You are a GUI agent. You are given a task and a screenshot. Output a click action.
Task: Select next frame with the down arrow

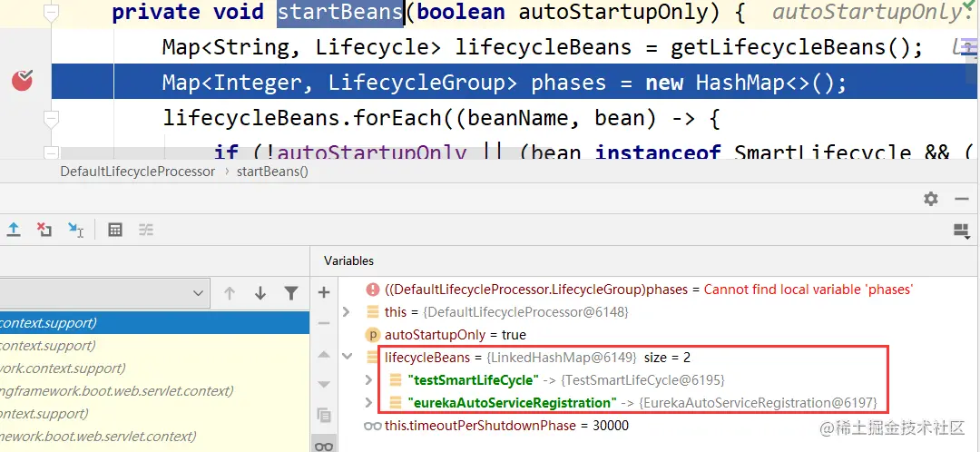260,293
